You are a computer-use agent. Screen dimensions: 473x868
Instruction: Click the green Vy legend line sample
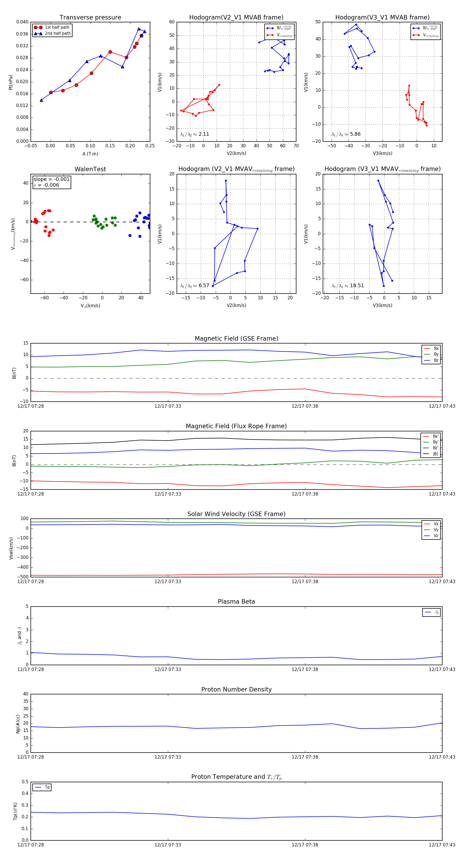pyautogui.click(x=427, y=530)
